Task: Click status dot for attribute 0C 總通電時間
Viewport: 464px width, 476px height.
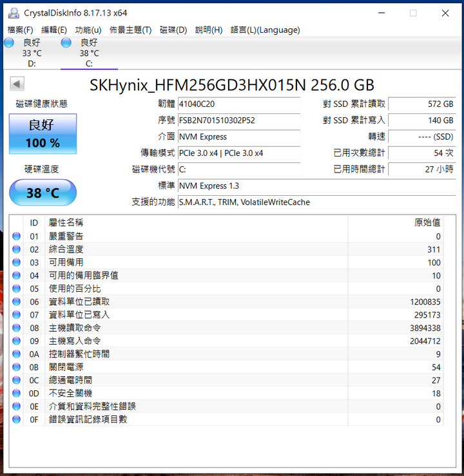Action: point(16,380)
